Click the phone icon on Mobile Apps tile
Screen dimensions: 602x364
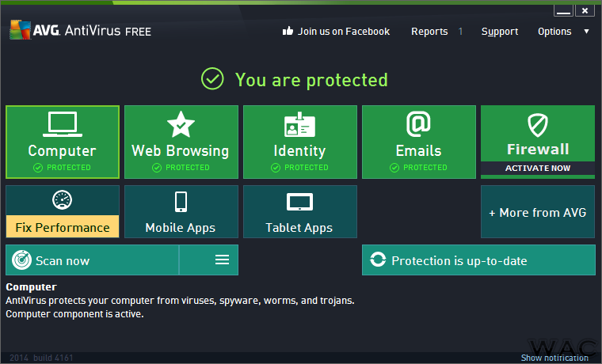point(181,202)
